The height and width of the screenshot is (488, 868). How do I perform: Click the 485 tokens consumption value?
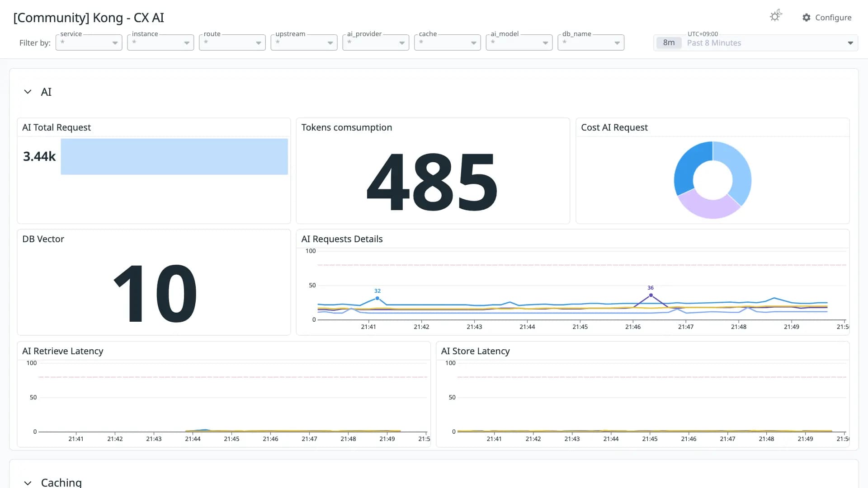(x=432, y=182)
